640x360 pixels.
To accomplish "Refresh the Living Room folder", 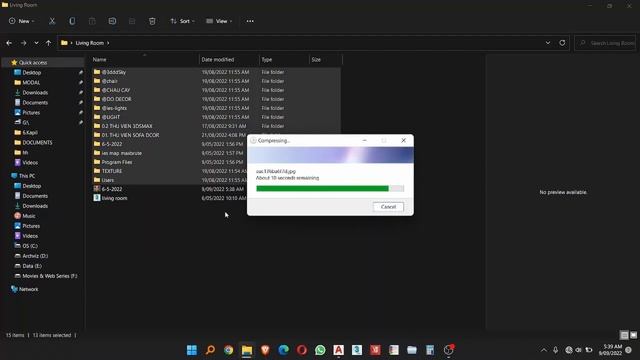I will coord(562,43).
